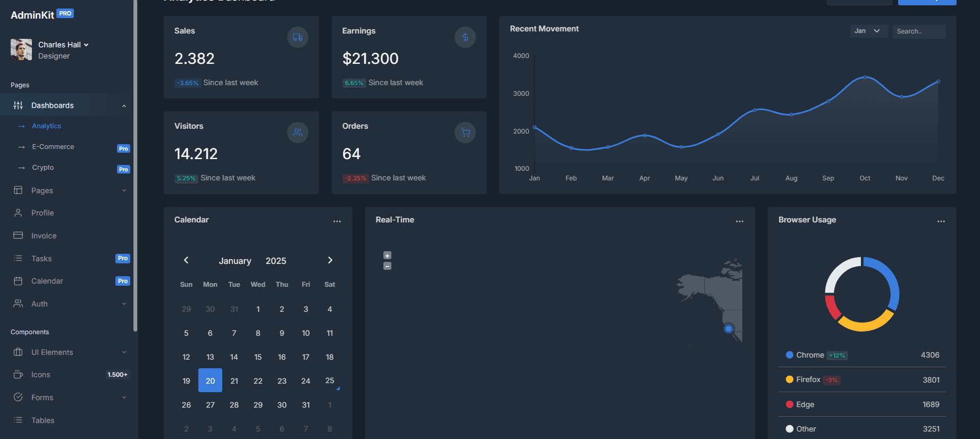
Task: Click the blue Chrome legend dot
Action: pos(790,355)
